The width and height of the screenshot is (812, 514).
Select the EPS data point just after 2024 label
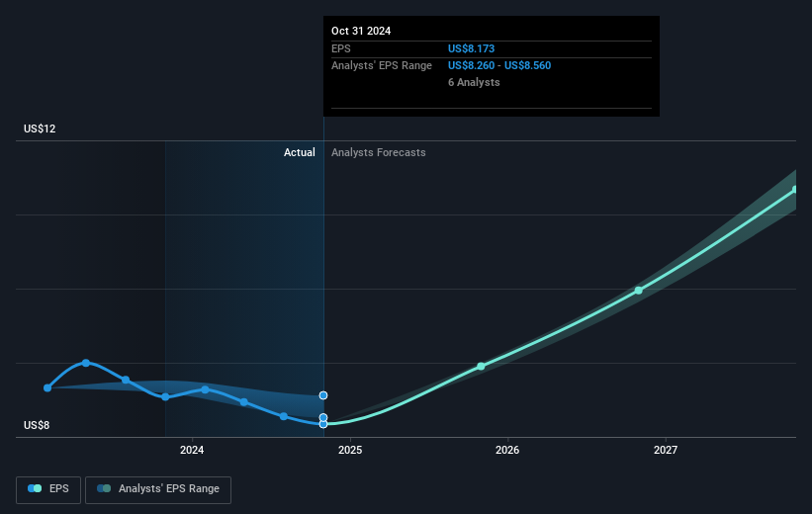click(205, 389)
